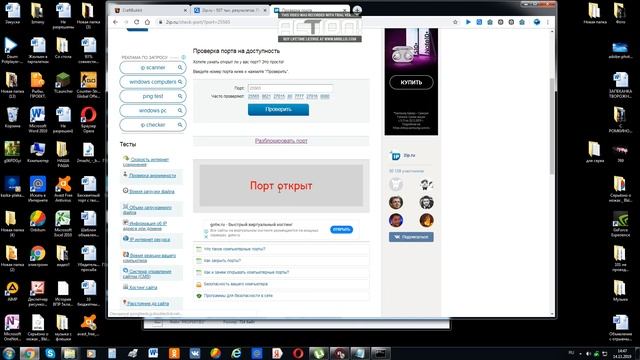The height and width of the screenshot is (360, 640).
Task: Click the 'ip scanner' search suggestion
Action: click(153, 67)
